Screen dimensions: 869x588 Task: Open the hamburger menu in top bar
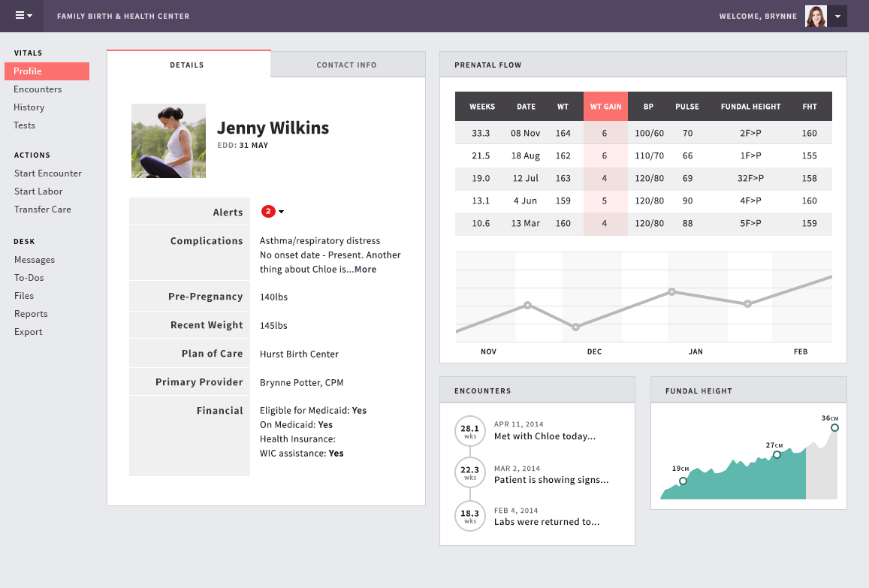[x=23, y=16]
